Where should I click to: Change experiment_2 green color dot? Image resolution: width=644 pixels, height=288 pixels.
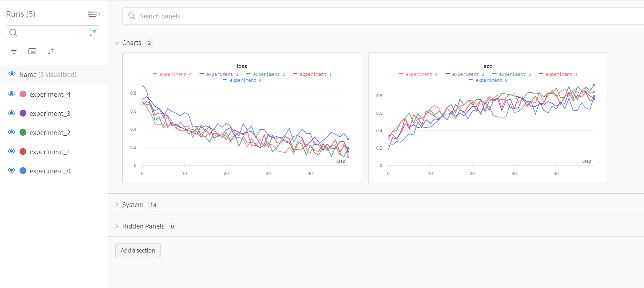pos(23,133)
